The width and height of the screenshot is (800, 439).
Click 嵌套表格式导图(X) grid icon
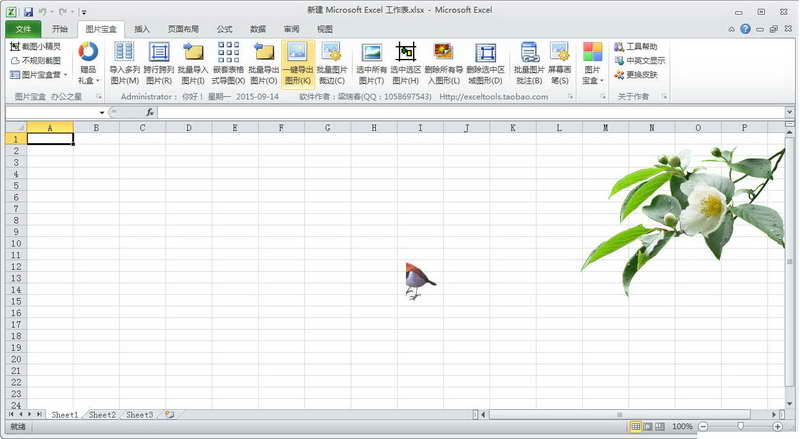click(228, 64)
